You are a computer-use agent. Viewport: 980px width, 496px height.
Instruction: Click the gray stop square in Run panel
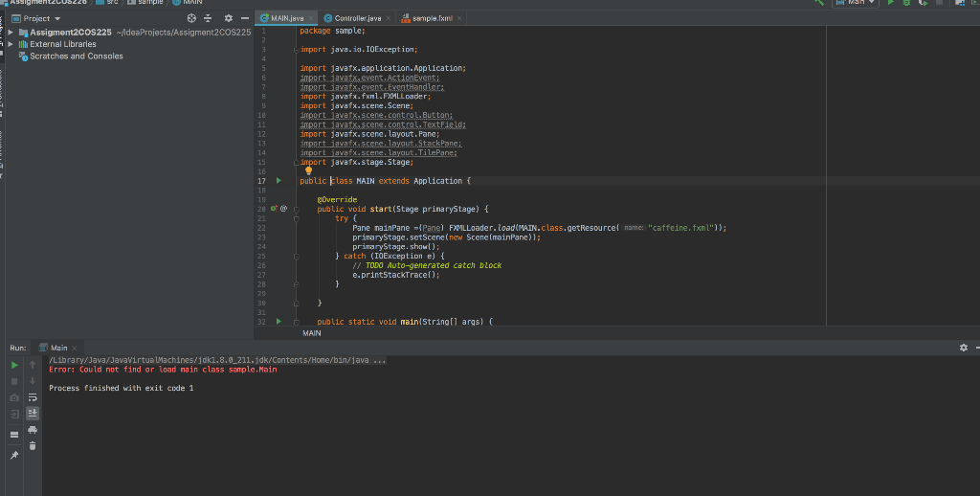point(14,381)
